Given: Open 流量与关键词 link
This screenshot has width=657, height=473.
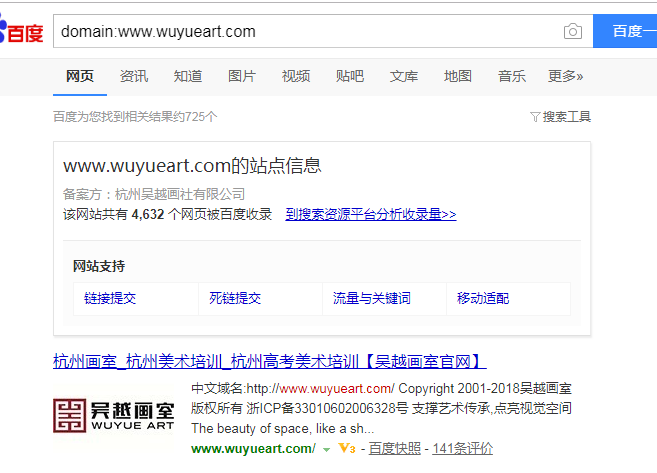Looking at the screenshot, I should point(372,298).
